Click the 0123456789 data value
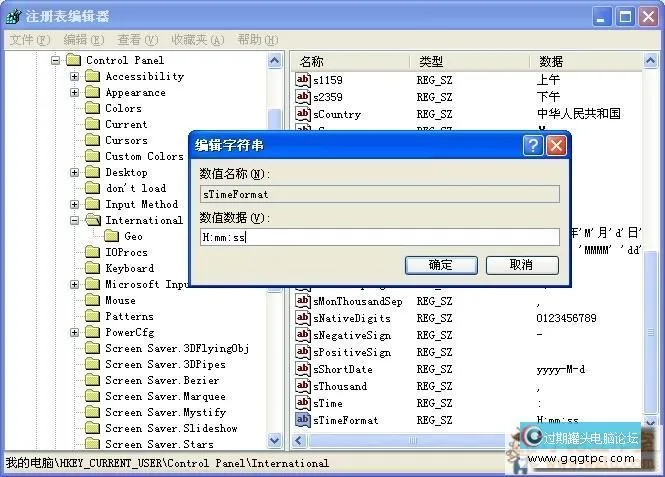 pyautogui.click(x=566, y=318)
